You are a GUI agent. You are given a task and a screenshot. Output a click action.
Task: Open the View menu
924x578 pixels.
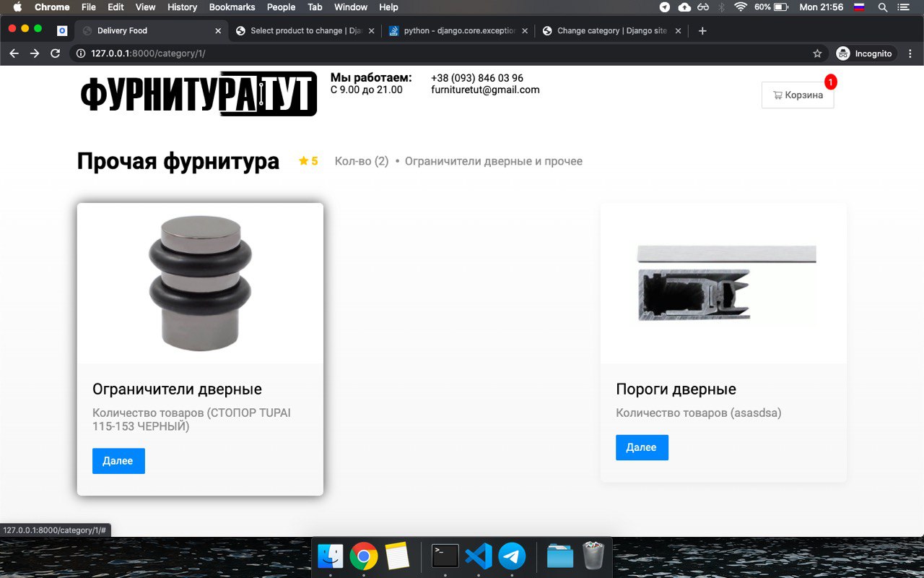tap(146, 7)
